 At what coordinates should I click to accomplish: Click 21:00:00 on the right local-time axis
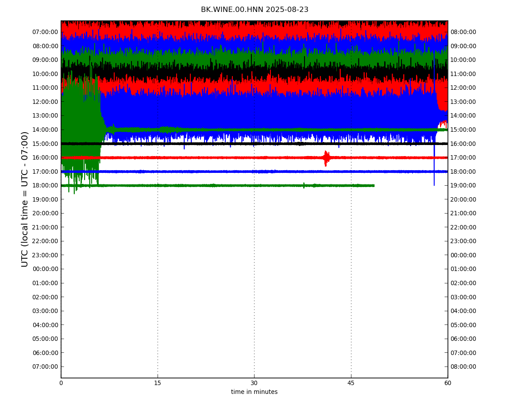point(463,214)
